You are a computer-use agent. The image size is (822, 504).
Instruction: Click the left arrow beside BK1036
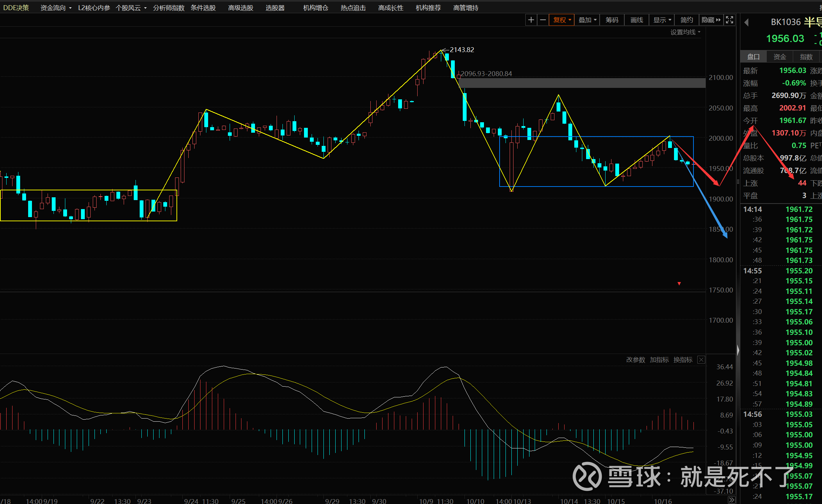(x=746, y=23)
